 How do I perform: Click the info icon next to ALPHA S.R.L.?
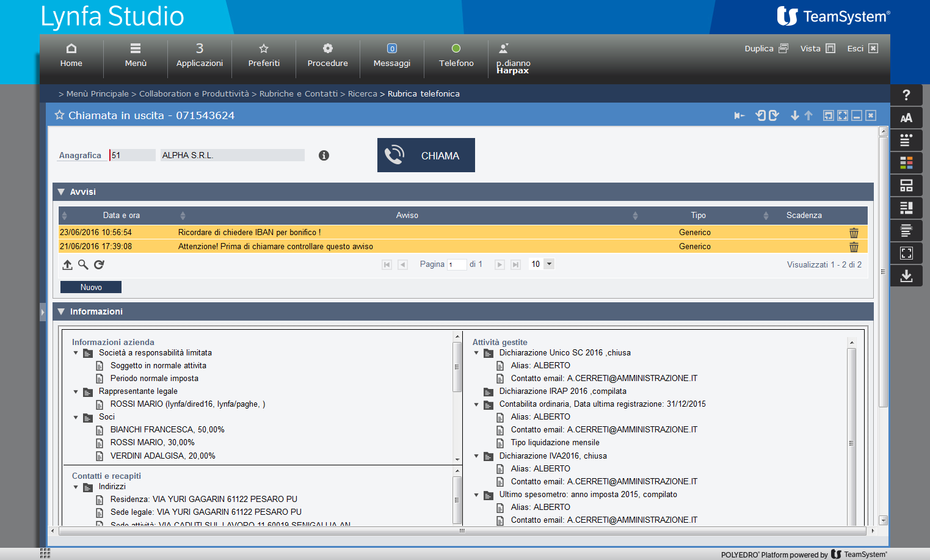click(x=324, y=155)
